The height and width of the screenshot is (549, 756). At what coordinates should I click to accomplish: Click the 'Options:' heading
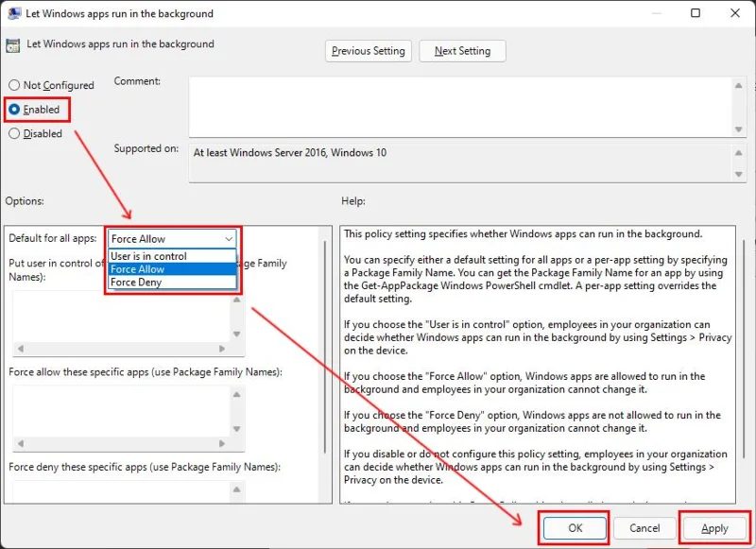[x=25, y=201]
